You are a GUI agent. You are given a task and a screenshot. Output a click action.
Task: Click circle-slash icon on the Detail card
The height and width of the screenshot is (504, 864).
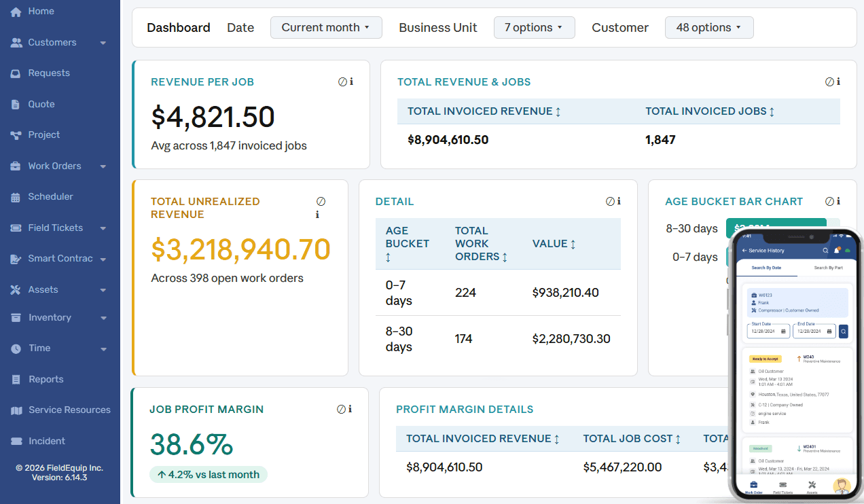click(610, 201)
